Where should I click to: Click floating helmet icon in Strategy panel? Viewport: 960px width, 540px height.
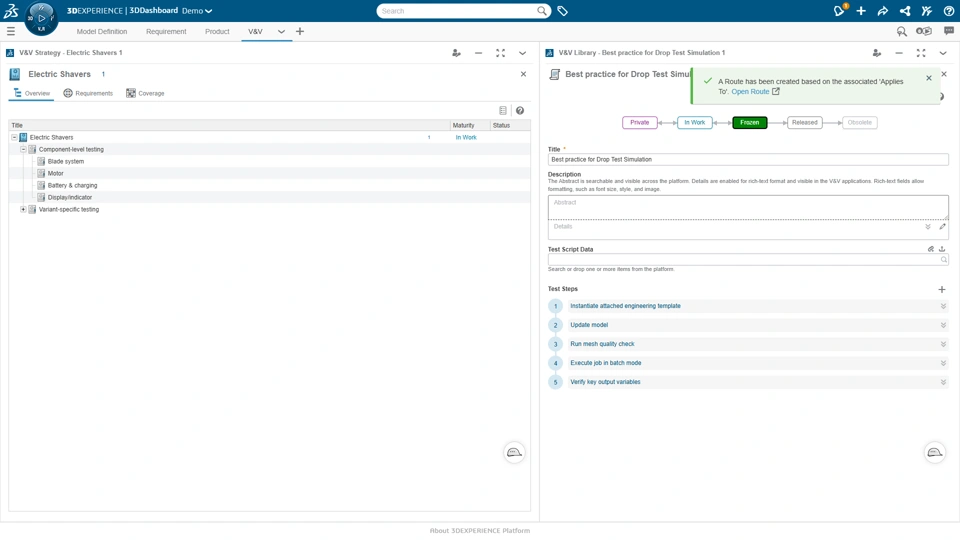coord(514,452)
